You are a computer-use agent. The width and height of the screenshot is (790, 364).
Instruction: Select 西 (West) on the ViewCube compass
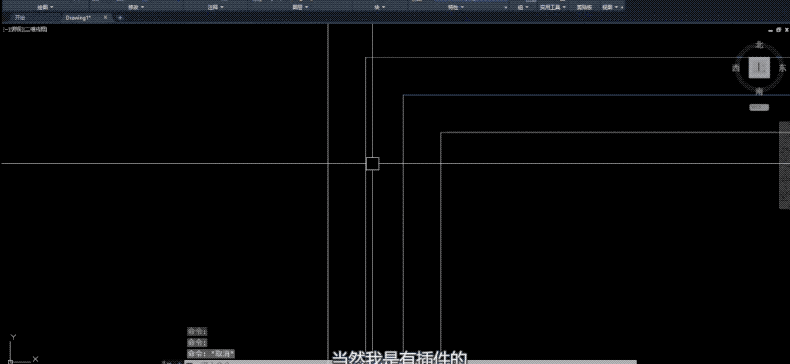coord(736,68)
